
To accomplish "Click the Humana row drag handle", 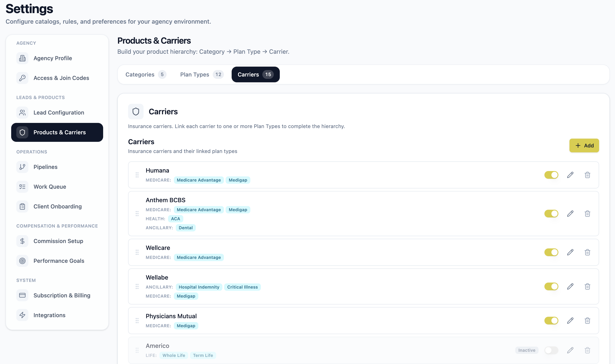I will tap(137, 175).
